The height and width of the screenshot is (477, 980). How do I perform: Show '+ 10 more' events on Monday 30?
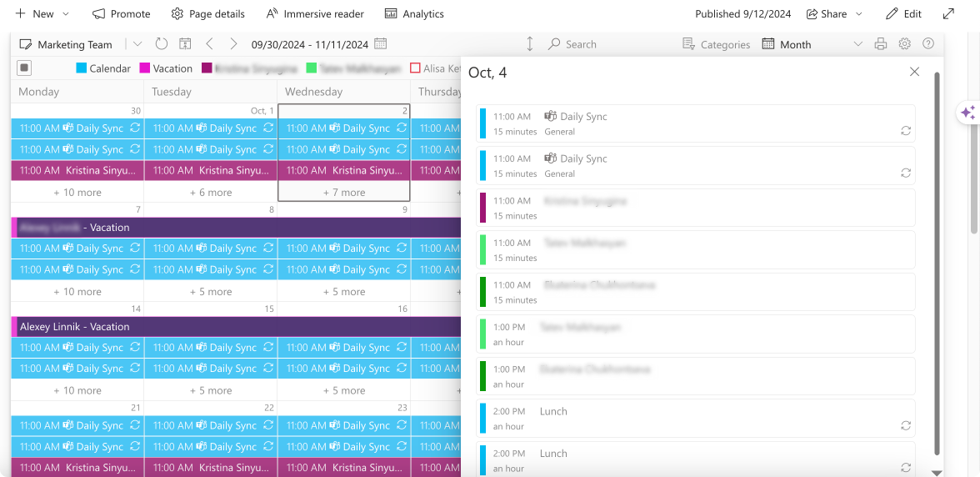[77, 193]
